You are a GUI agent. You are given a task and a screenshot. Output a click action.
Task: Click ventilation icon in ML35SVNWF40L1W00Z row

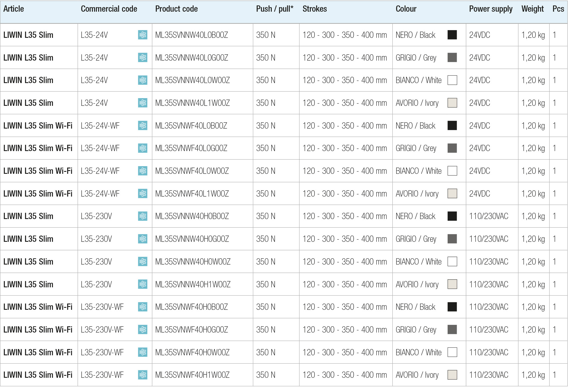click(x=143, y=193)
